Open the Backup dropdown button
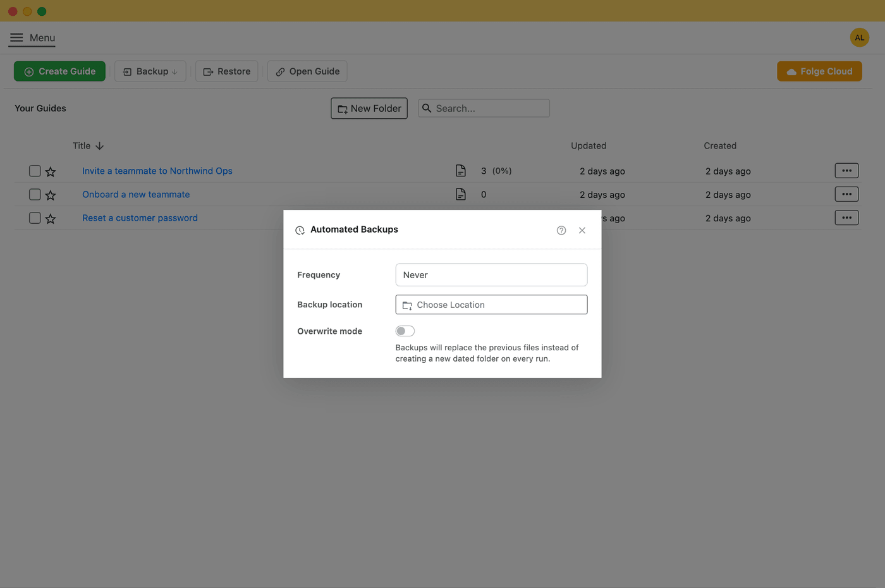Viewport: 885px width, 588px height. coord(150,71)
